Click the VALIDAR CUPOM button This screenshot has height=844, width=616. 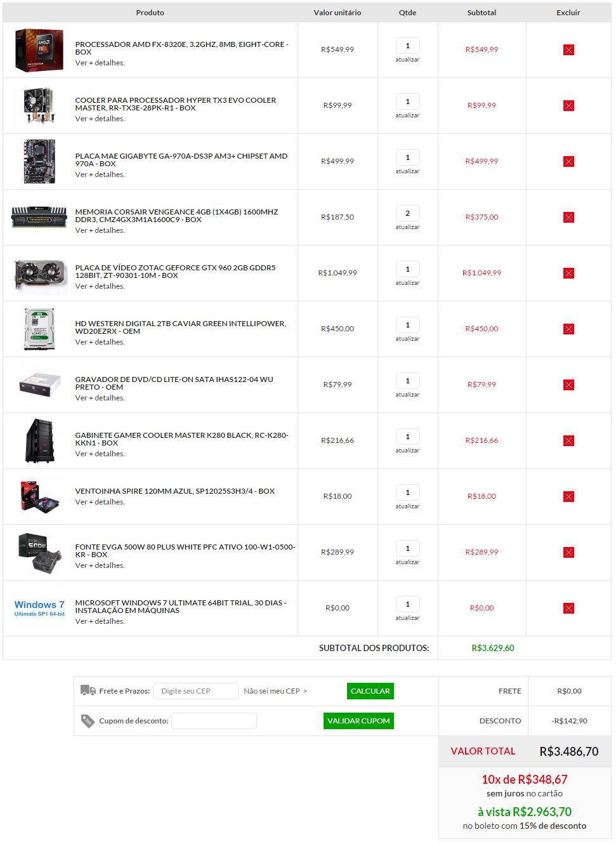358,721
